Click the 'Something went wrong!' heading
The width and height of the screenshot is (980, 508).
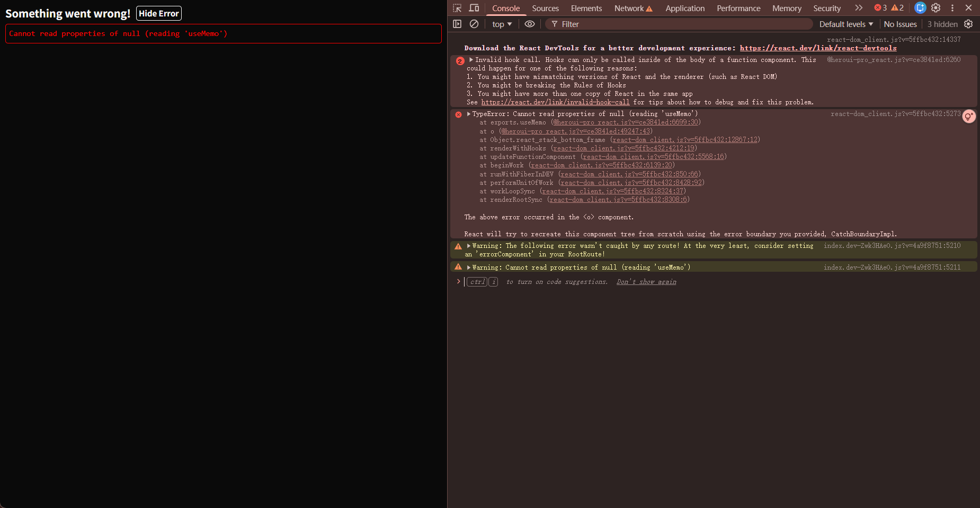point(68,14)
